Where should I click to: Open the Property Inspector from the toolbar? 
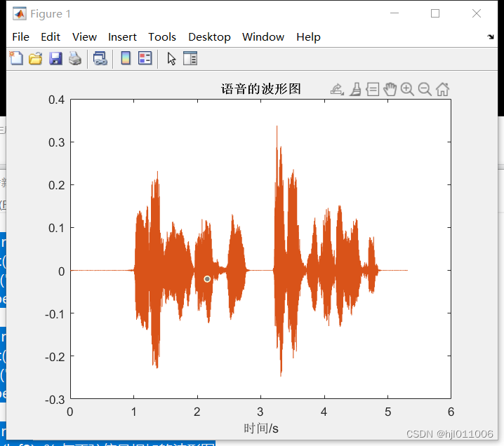click(x=190, y=59)
